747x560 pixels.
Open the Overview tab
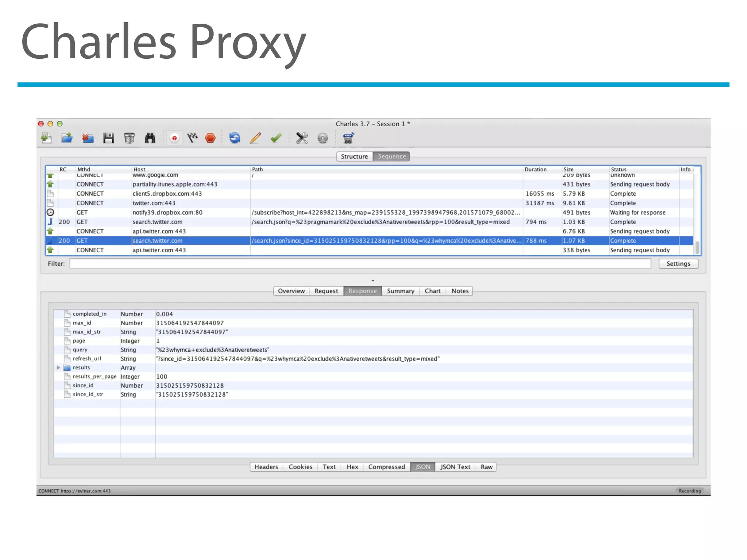pyautogui.click(x=291, y=291)
